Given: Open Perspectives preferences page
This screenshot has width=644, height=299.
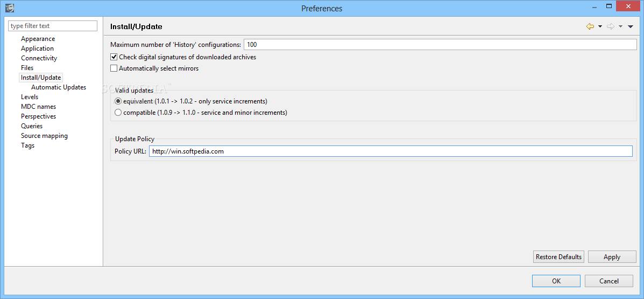Looking at the screenshot, I should [x=39, y=116].
